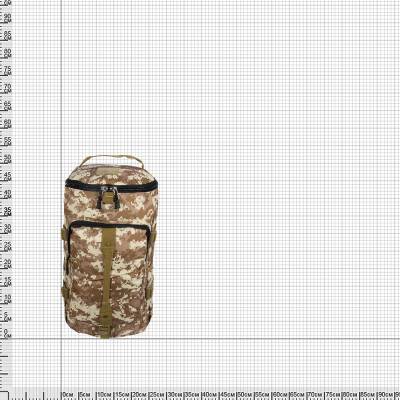Image resolution: width=400 pixels, height=400 pixels.
Task: Click the 0 см mark on left ruler
Action: pyautogui.click(x=7, y=333)
